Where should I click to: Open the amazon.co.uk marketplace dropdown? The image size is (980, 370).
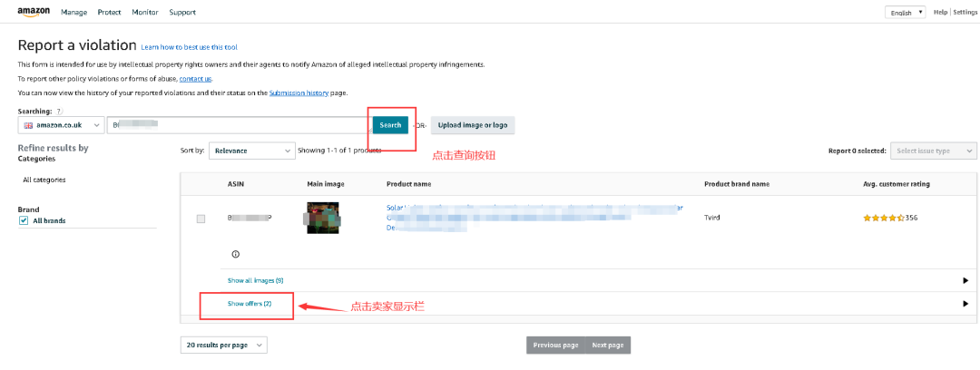point(60,125)
